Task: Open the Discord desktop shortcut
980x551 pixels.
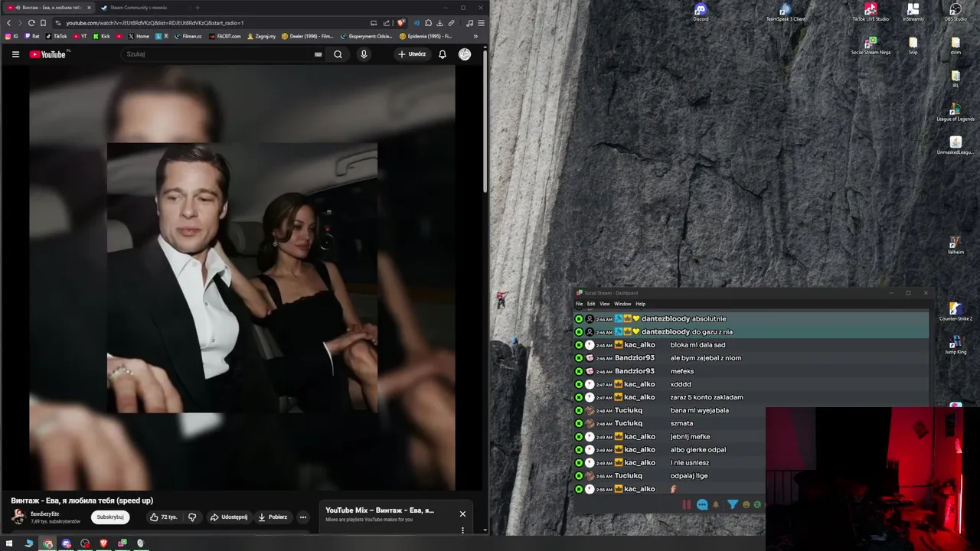Action: (701, 12)
